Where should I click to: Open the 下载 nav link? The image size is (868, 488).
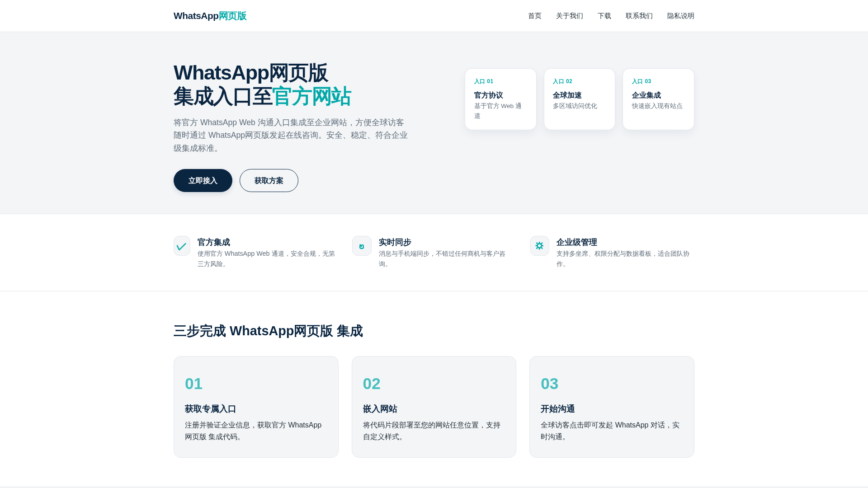pyautogui.click(x=604, y=16)
